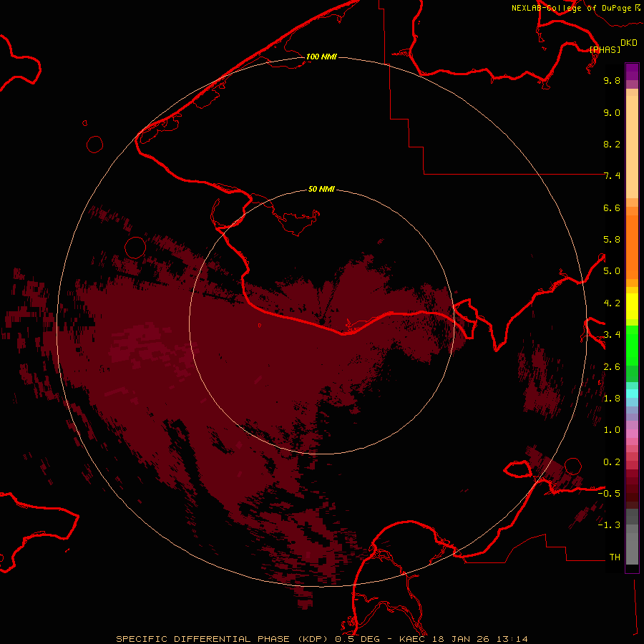Click the 9.8 value on the scale
The width and height of the screenshot is (644, 644).
pos(612,80)
